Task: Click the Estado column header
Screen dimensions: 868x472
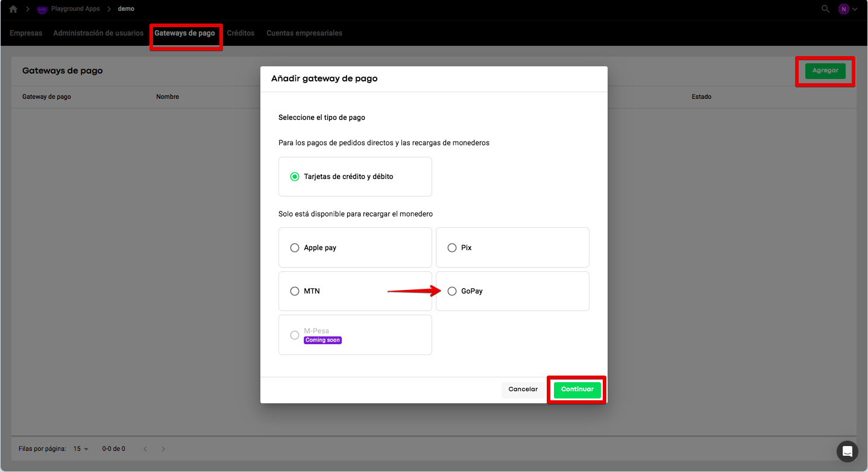Action: click(x=702, y=96)
